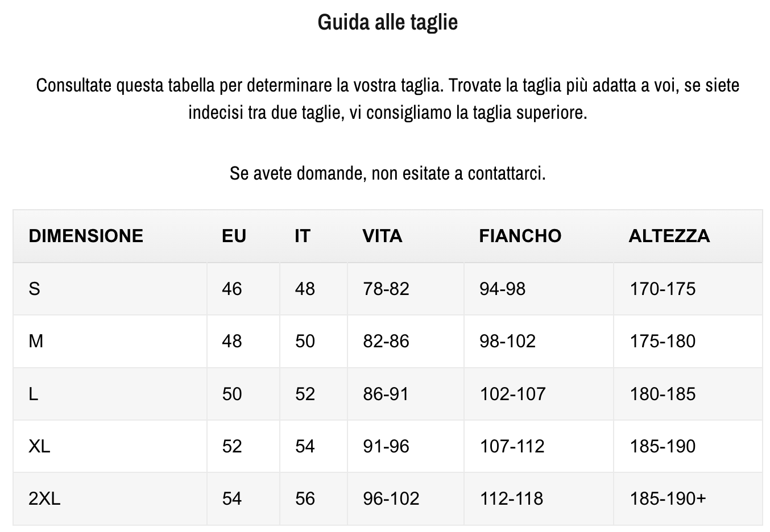Screen dimensions: 770x532
Task: Select the DIMENSIONE column header
Action: 86,236
